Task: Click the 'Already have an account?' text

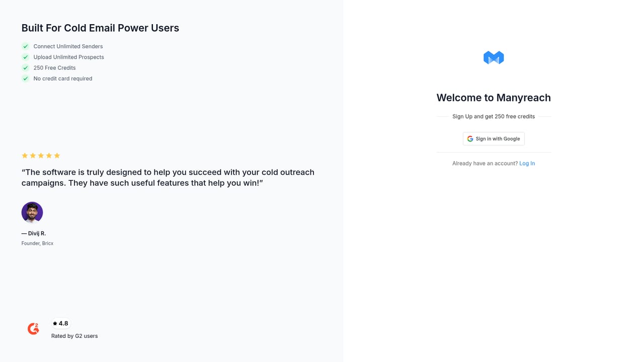Action: click(485, 163)
